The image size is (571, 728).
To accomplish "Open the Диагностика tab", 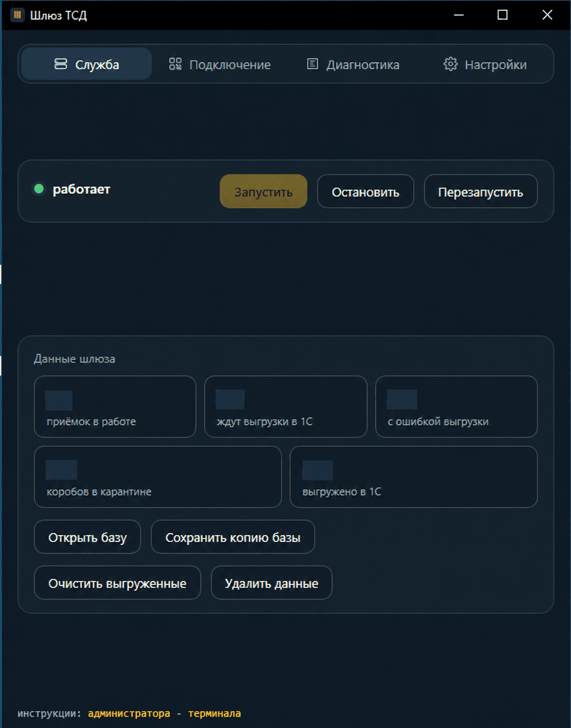I will (353, 64).
